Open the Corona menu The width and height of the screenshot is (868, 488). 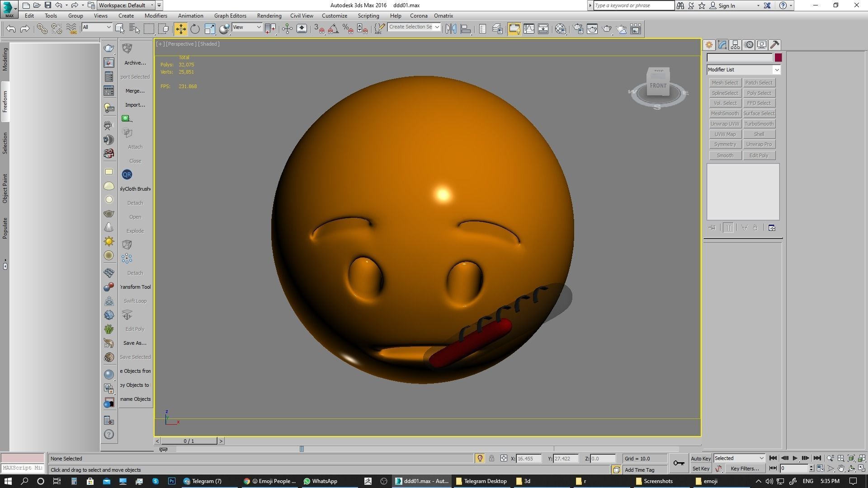point(419,16)
